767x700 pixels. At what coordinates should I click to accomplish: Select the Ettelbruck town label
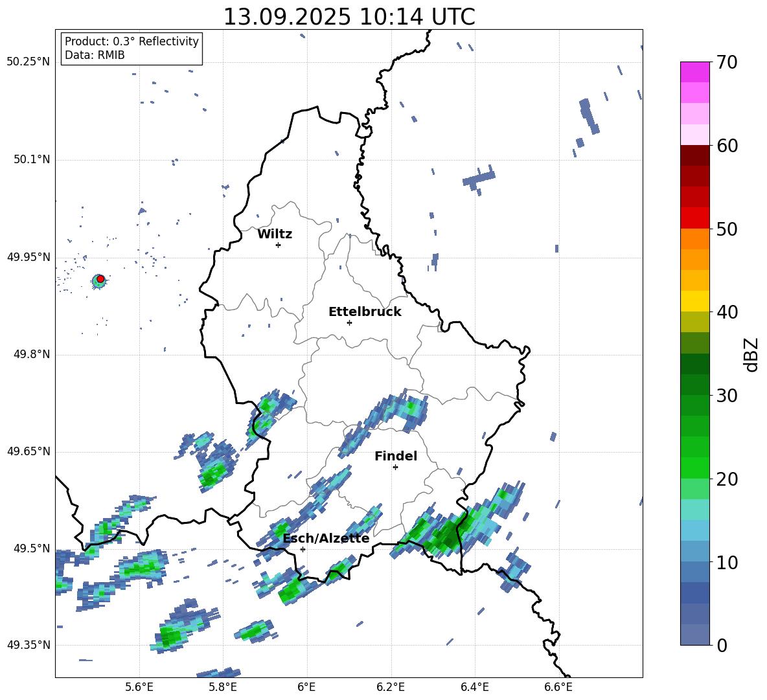365,311
